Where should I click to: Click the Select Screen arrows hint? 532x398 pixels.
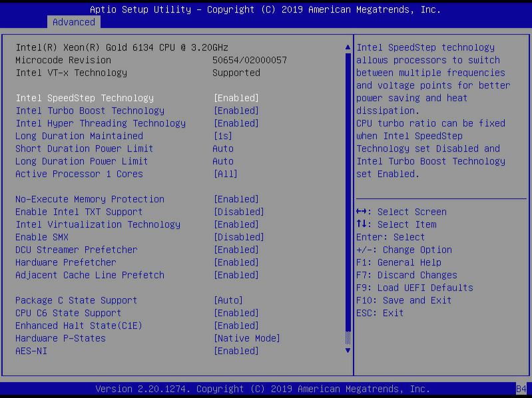[401, 212]
